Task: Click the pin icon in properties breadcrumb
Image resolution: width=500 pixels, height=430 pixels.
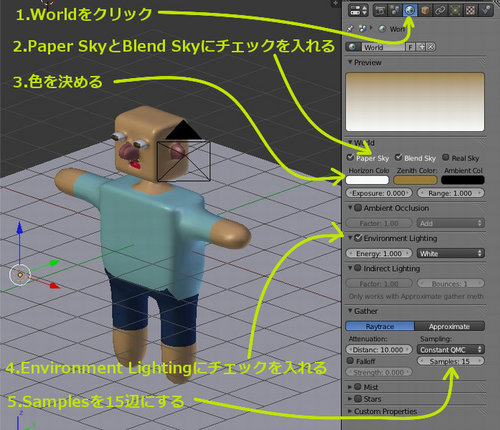Action: coord(350,29)
